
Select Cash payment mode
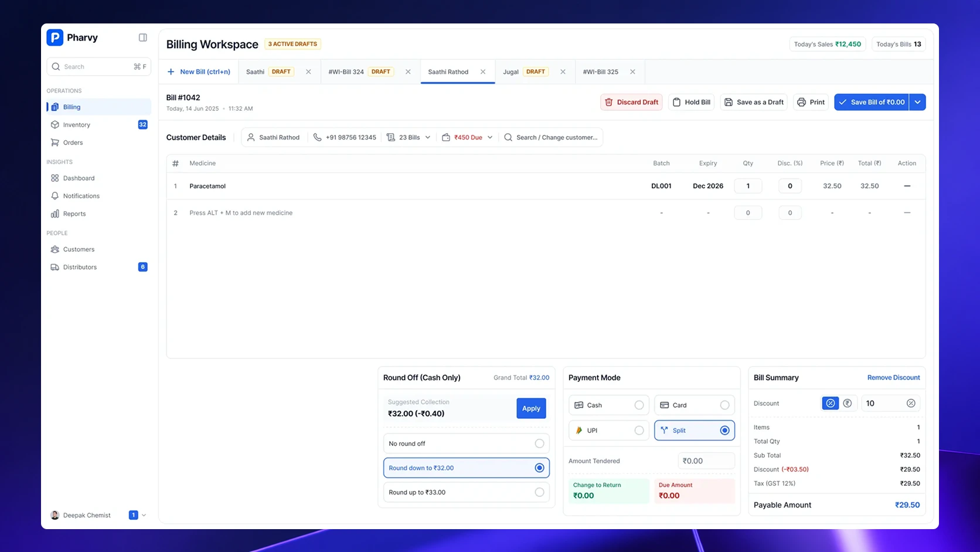click(609, 405)
